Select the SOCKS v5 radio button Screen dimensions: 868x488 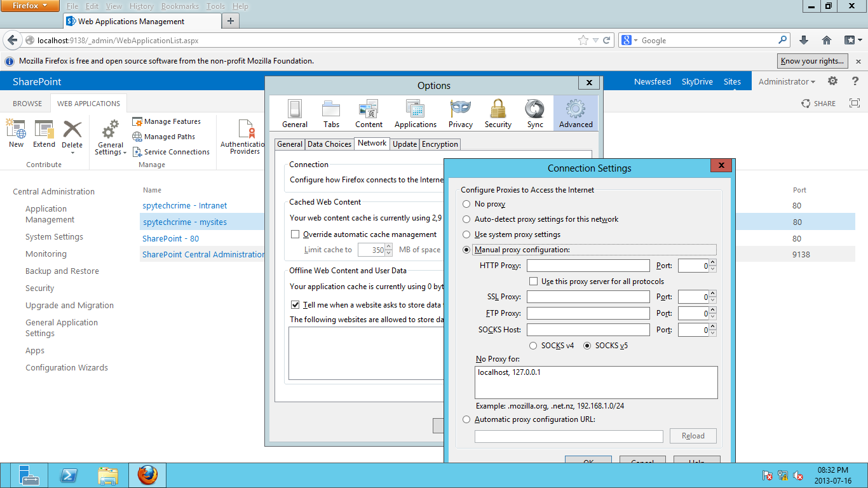587,346
